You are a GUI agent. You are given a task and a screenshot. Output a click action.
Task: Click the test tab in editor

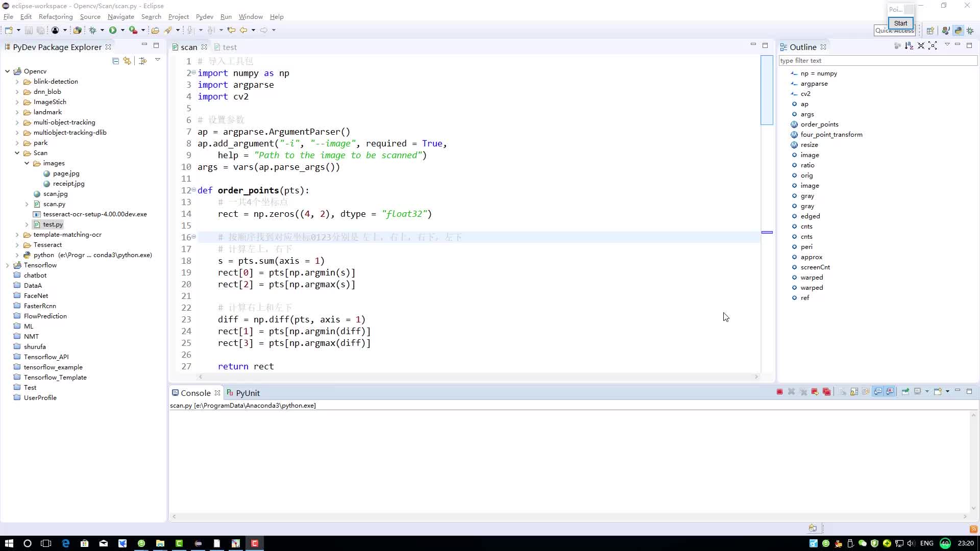(230, 47)
